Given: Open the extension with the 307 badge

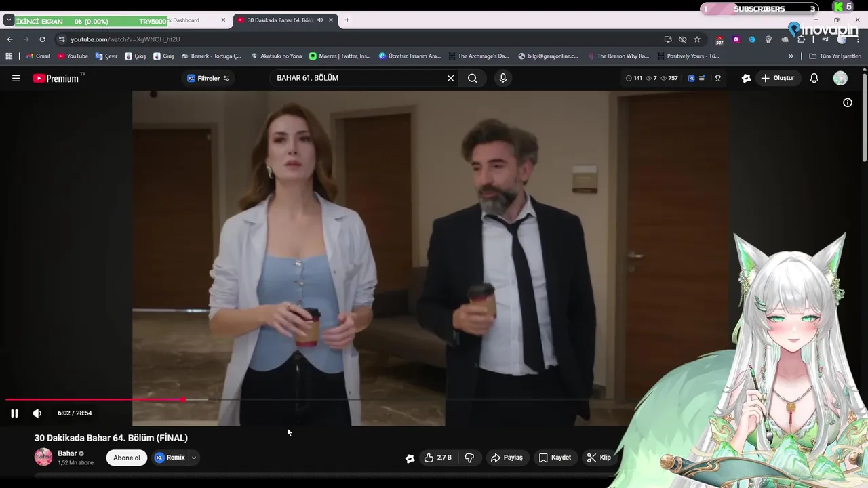Looking at the screenshot, I should click(719, 40).
